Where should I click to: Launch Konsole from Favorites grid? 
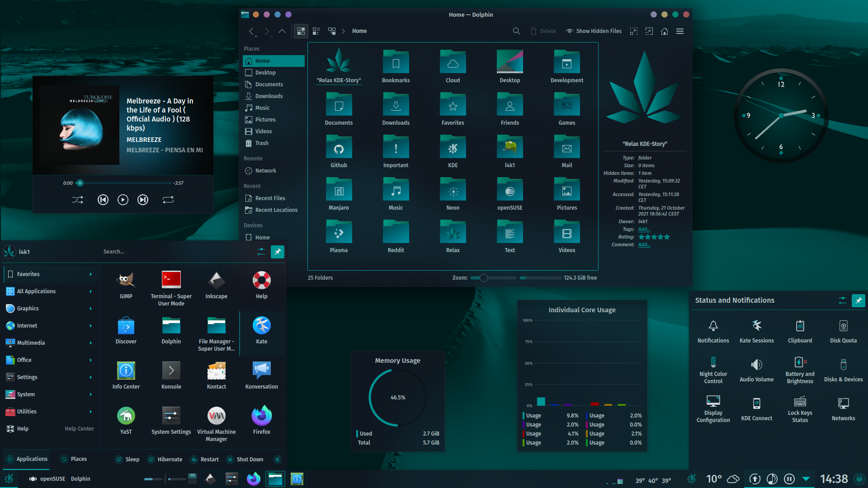pyautogui.click(x=171, y=375)
